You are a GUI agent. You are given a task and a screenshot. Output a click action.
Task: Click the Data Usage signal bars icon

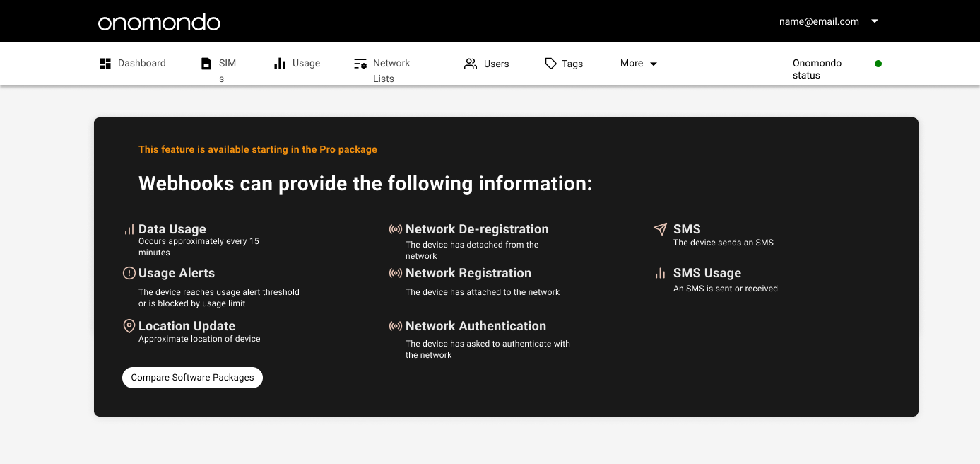tap(129, 229)
